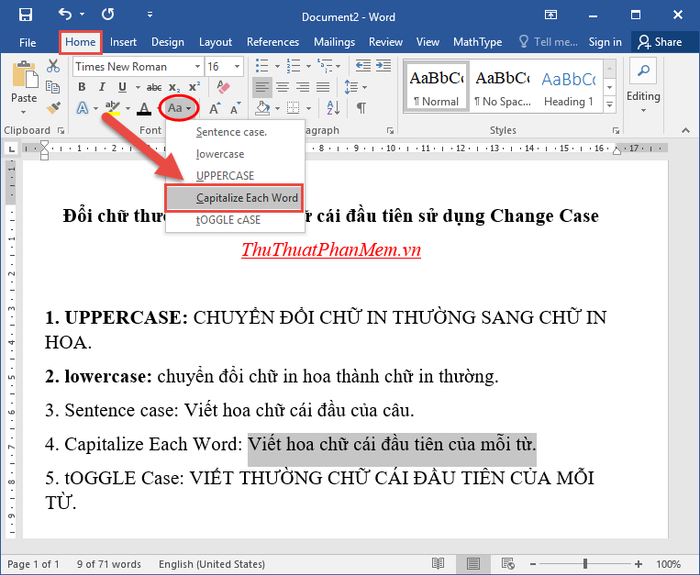This screenshot has width=700, height=575.
Task: Open the File tab
Action: tap(28, 42)
